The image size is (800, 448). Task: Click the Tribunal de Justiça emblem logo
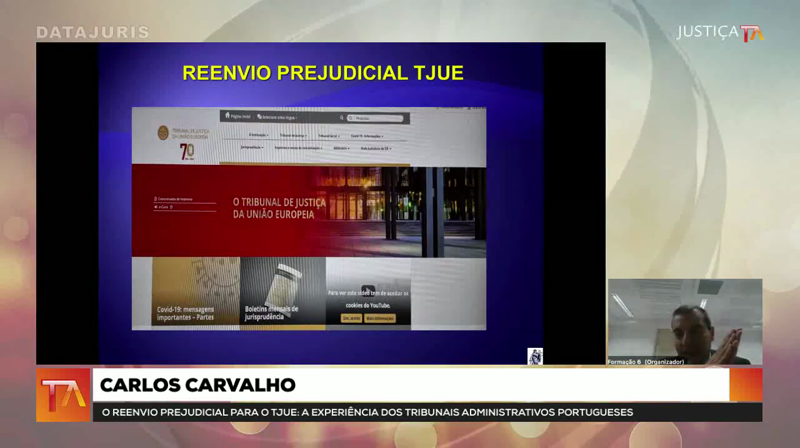point(163,132)
